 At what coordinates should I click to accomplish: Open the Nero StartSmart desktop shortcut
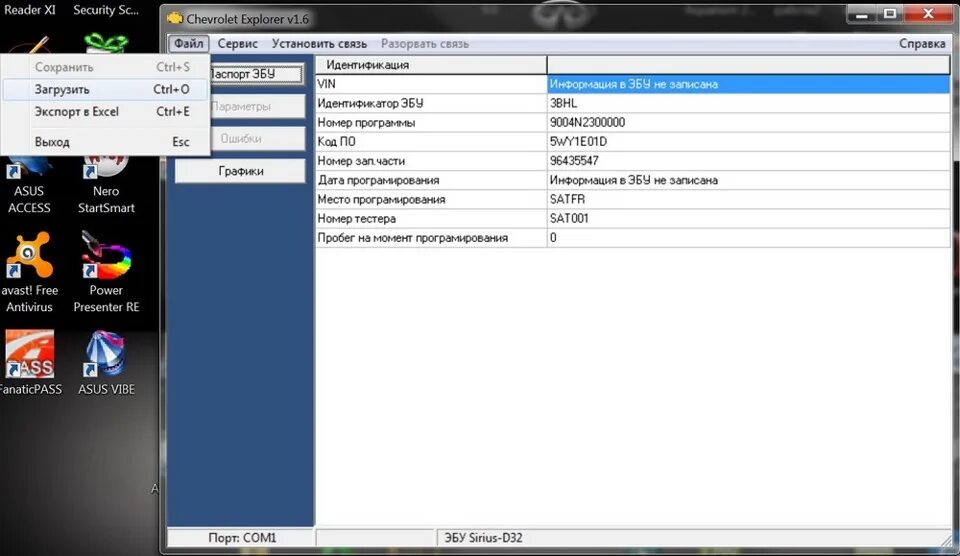106,184
